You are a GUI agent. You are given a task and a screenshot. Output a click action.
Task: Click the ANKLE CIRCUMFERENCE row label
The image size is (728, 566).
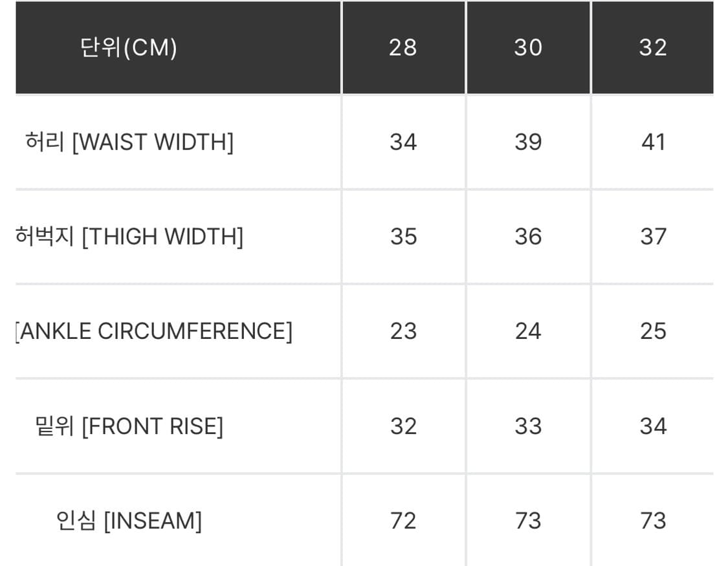pyautogui.click(x=153, y=331)
